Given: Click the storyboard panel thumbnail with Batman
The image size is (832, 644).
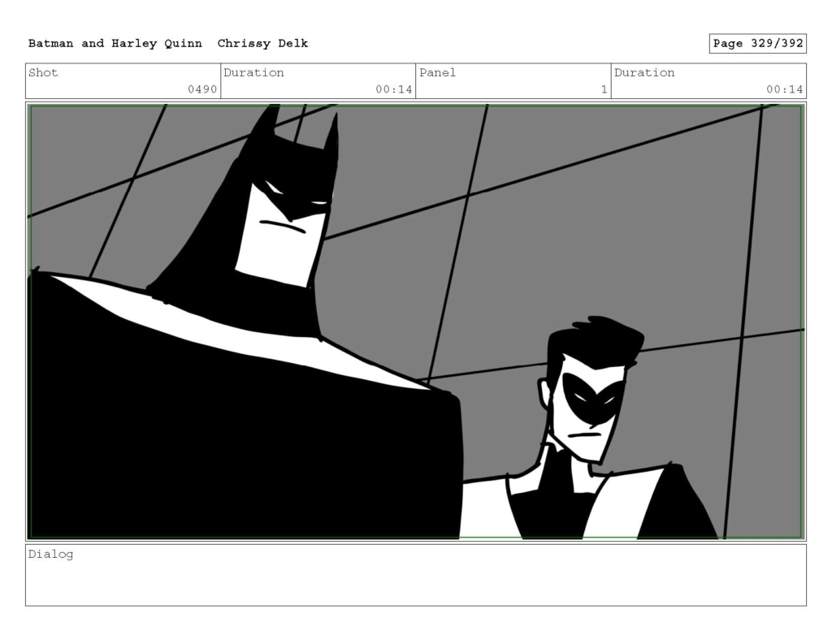Looking at the screenshot, I should tap(416, 322).
